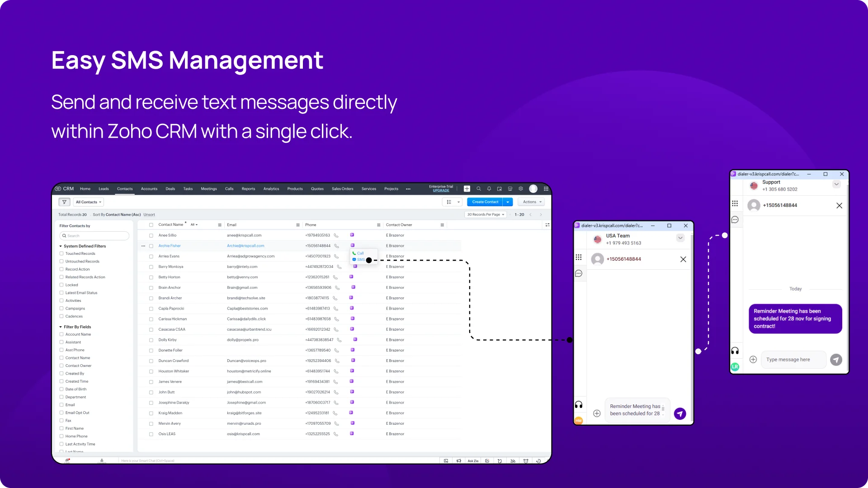This screenshot has height=488, width=868.
Task: Click the filter funnel icon above contacts
Action: (64, 202)
